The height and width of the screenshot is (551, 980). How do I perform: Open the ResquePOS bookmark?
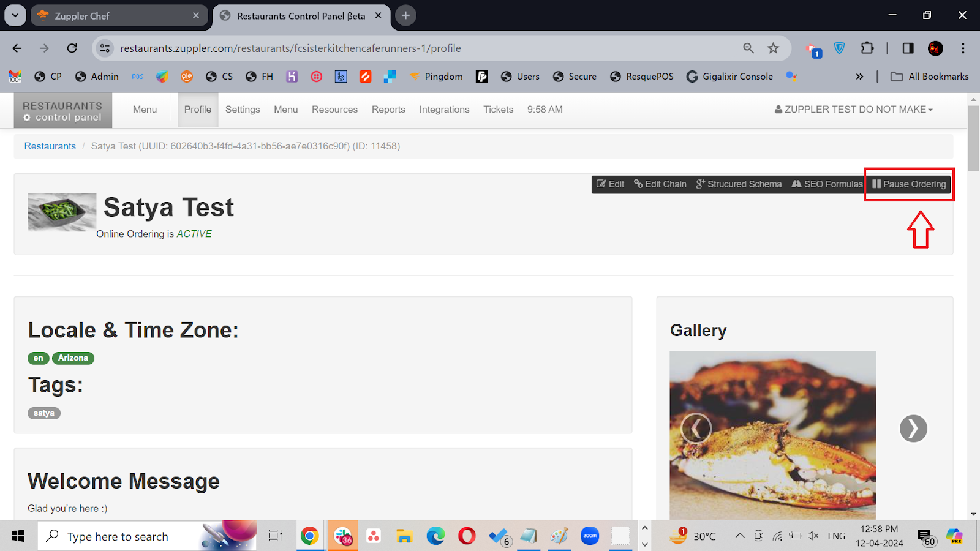tap(642, 77)
